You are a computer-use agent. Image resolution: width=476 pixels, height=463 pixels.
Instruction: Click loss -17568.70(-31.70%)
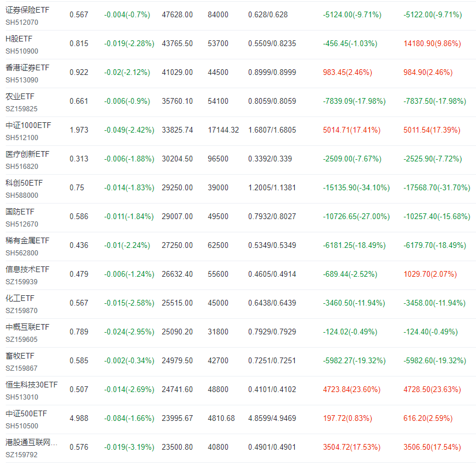(437, 188)
